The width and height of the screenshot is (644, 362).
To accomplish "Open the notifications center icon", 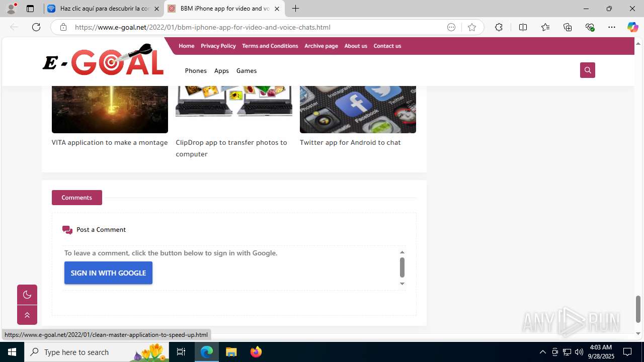I will (627, 352).
